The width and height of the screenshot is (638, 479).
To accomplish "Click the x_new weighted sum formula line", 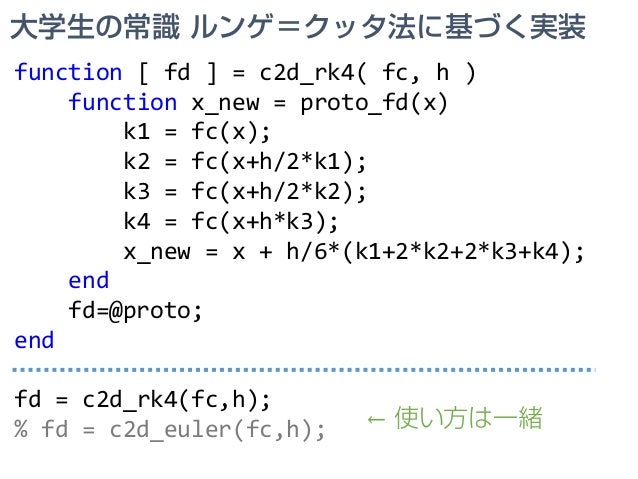I will click(354, 252).
